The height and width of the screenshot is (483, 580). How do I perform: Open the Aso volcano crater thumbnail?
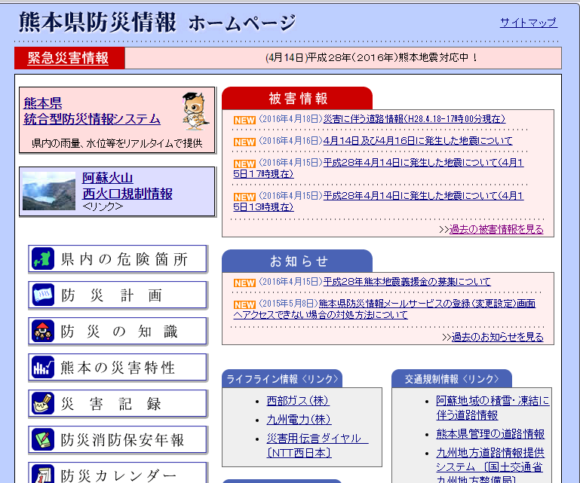pos(49,191)
